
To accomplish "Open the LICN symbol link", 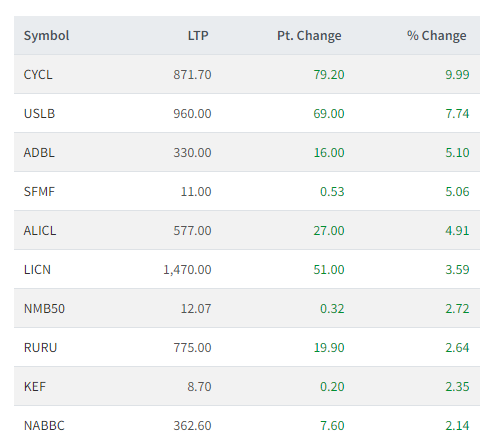I will [37, 270].
